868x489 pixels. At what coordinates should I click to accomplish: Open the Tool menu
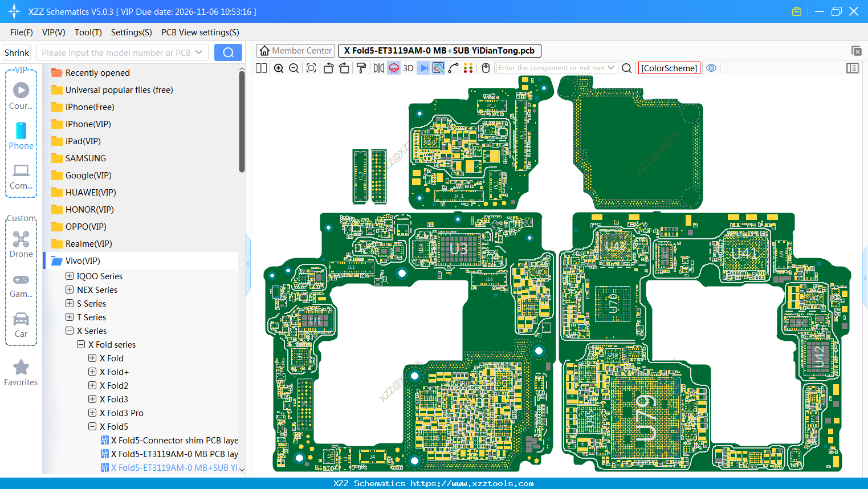(88, 32)
